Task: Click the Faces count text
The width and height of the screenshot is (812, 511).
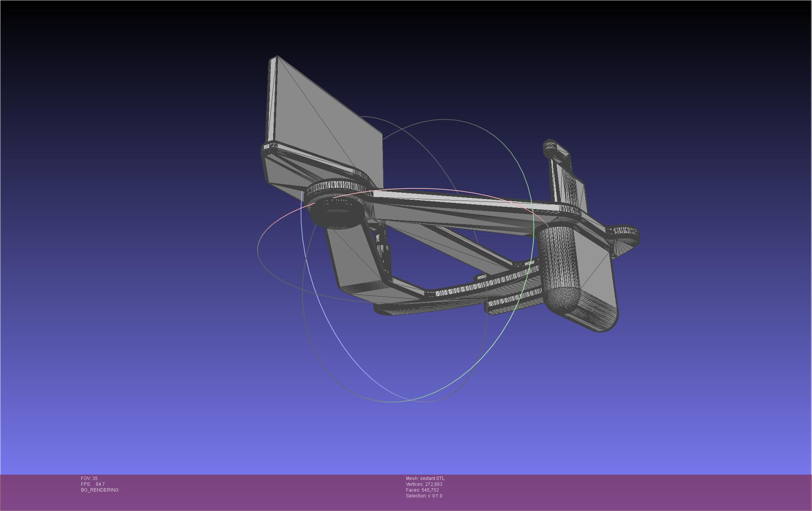Action: pyautogui.click(x=422, y=490)
